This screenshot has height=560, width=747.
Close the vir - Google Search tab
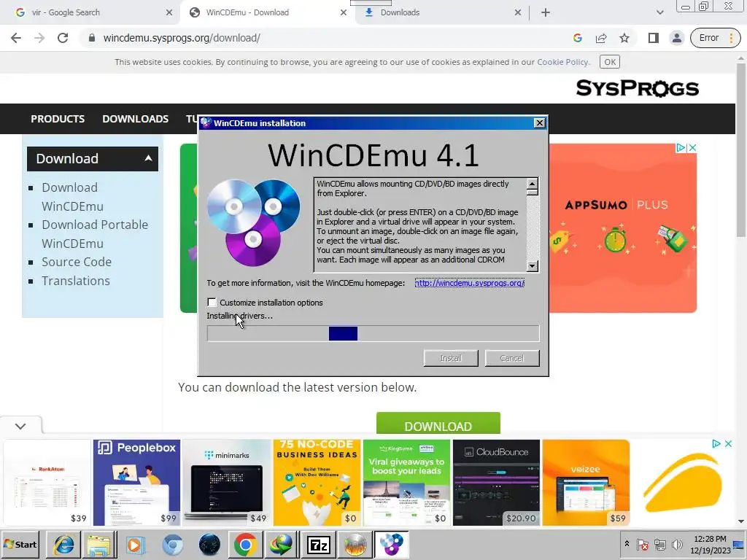169,13
